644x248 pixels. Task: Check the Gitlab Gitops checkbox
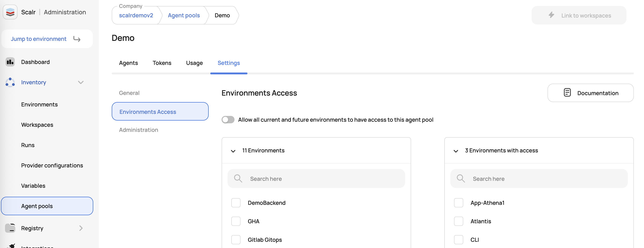click(236, 240)
